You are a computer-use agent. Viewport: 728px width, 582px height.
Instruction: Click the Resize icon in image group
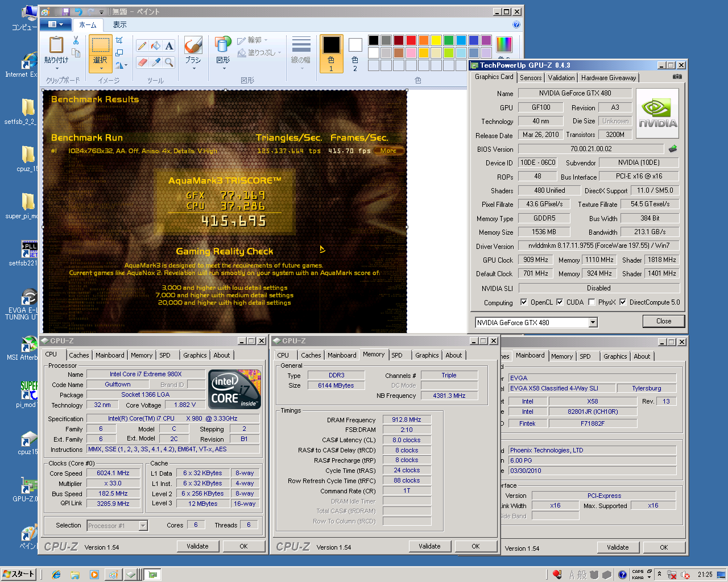click(119, 53)
